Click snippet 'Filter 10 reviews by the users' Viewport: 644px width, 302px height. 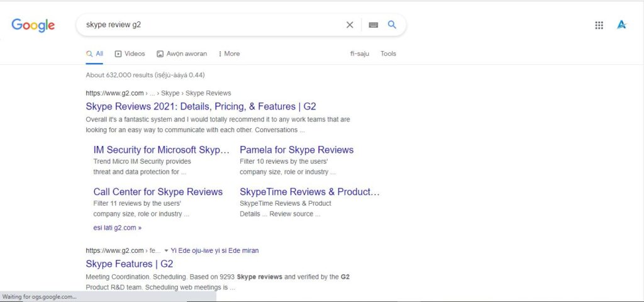point(284,162)
